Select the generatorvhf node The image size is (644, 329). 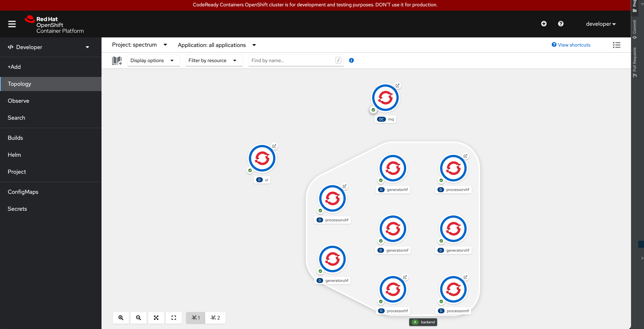click(x=453, y=229)
